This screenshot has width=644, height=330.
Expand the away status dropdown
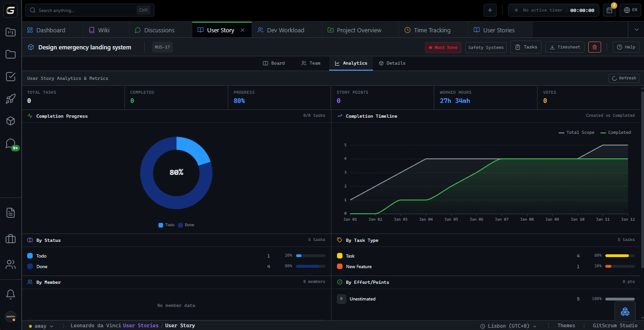click(41, 325)
